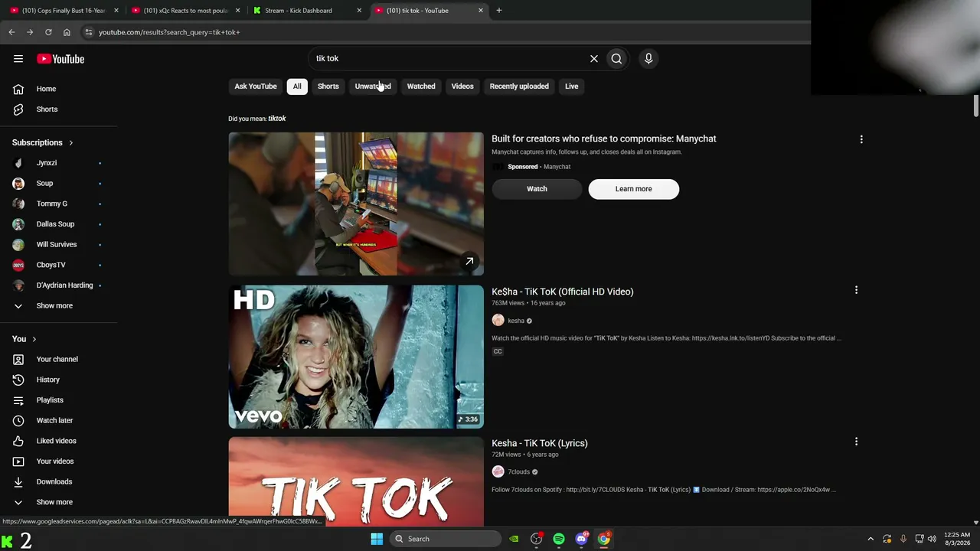
Task: Filter results by Videos chip
Action: 462,86
